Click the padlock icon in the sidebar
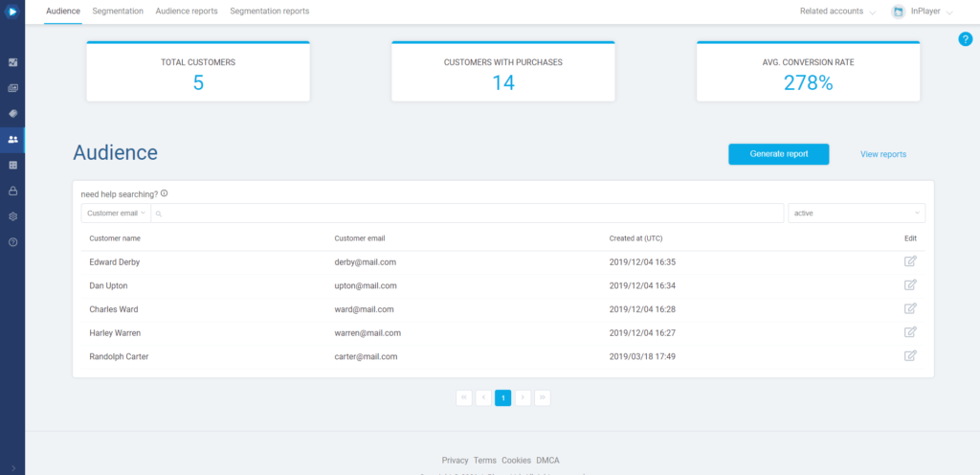The height and width of the screenshot is (475, 980). (12, 191)
